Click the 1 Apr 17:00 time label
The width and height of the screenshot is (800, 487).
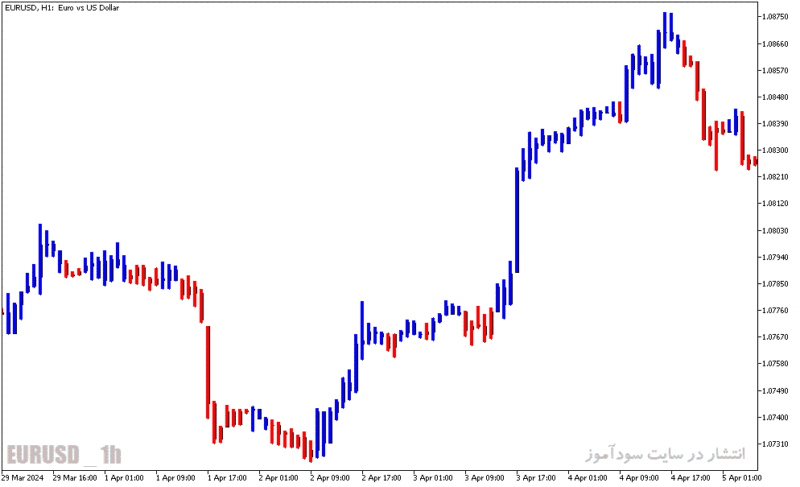(x=227, y=478)
